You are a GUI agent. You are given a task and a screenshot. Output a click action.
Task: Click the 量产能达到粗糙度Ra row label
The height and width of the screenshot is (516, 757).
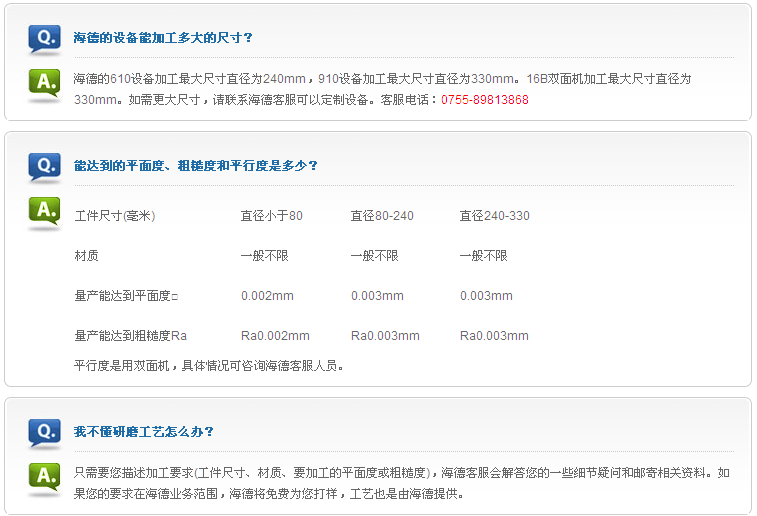click(131, 336)
